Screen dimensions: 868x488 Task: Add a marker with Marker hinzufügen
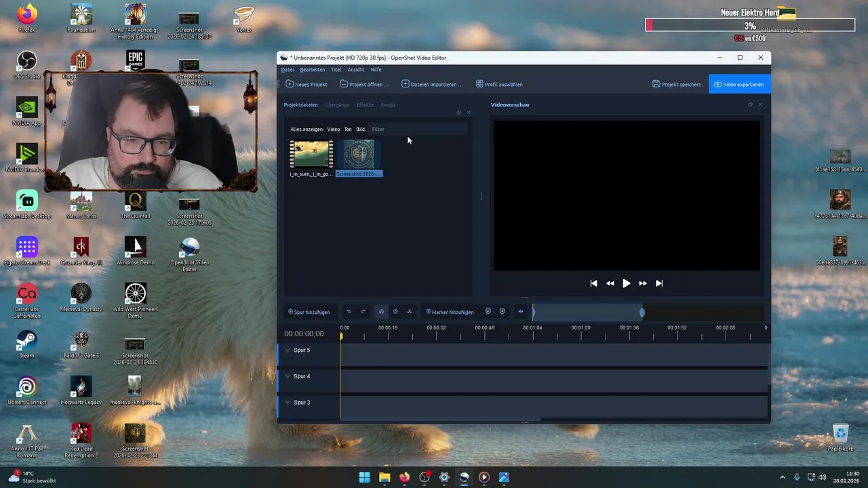click(450, 312)
